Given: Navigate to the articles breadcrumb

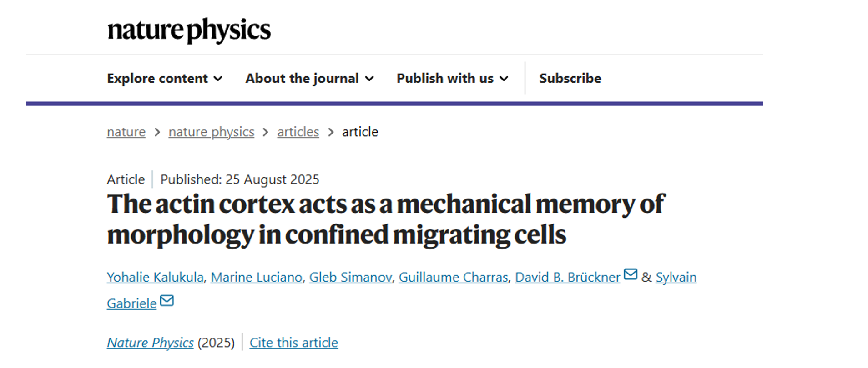Looking at the screenshot, I should [x=298, y=132].
